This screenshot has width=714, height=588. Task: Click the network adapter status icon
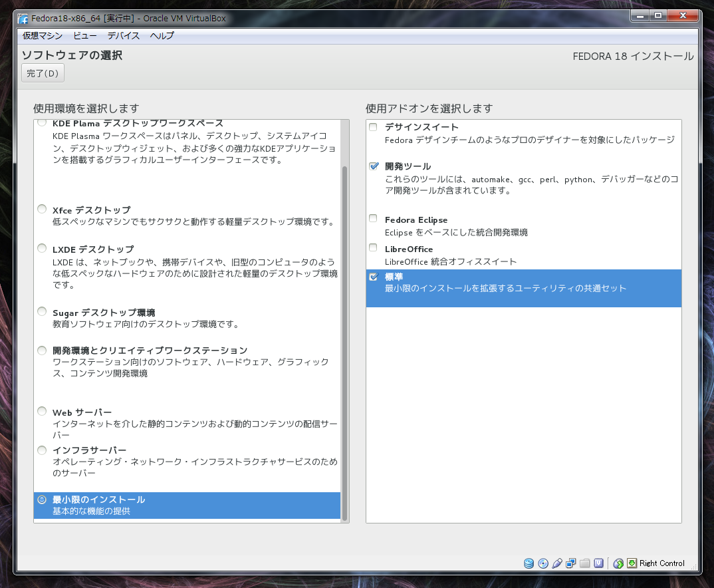tap(571, 563)
